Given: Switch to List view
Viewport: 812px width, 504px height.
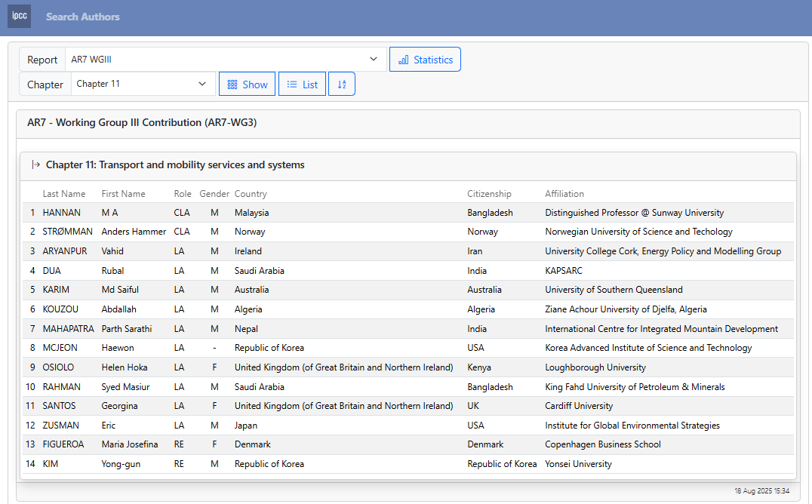Looking at the screenshot, I should coord(302,85).
